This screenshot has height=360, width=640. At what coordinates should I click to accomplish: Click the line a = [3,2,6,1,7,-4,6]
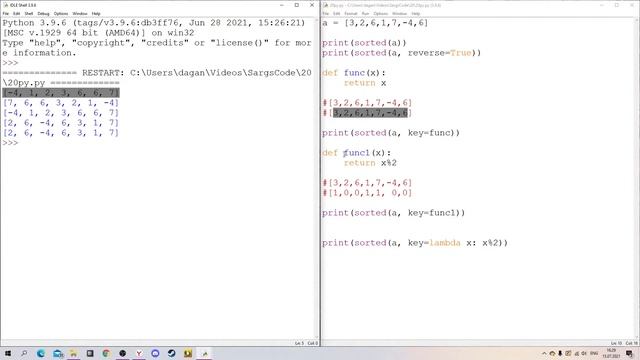pyautogui.click(x=375, y=23)
